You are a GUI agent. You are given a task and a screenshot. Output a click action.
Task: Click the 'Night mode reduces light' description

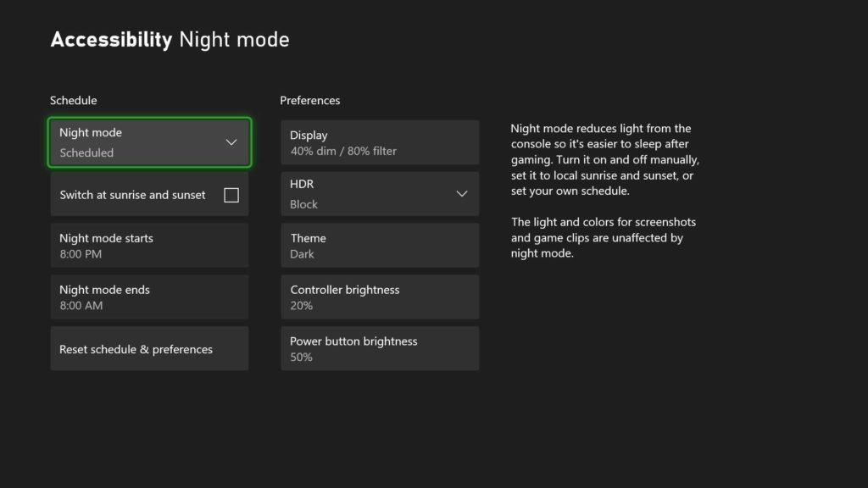coord(605,159)
